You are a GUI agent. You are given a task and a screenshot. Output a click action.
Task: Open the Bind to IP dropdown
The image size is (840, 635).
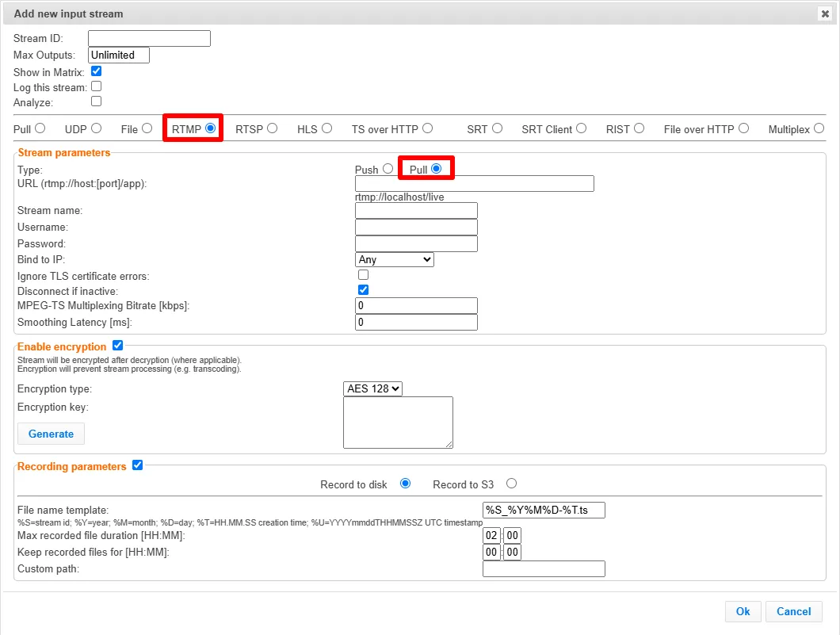click(x=395, y=260)
